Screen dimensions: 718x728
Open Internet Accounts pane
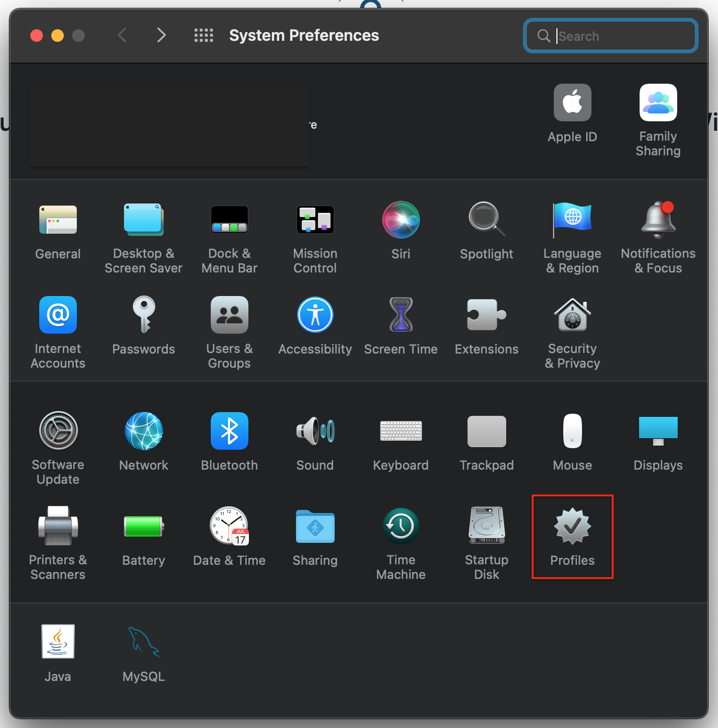pos(58,315)
